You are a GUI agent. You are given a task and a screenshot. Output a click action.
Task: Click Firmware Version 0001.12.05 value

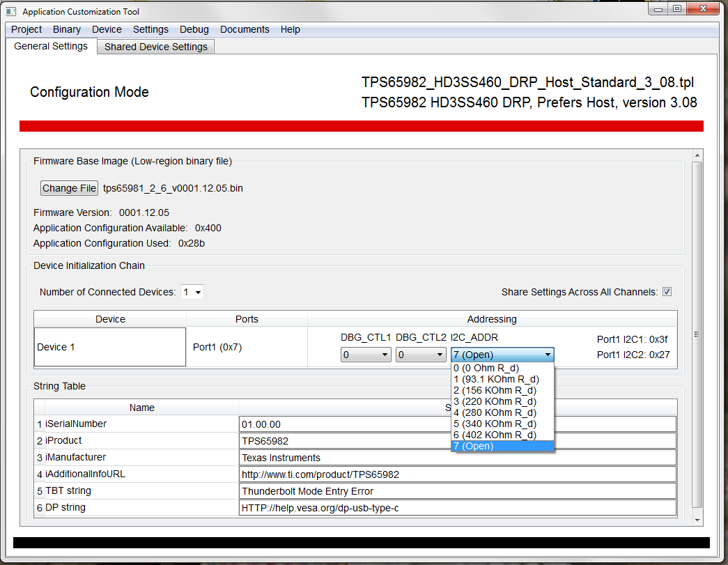(144, 212)
